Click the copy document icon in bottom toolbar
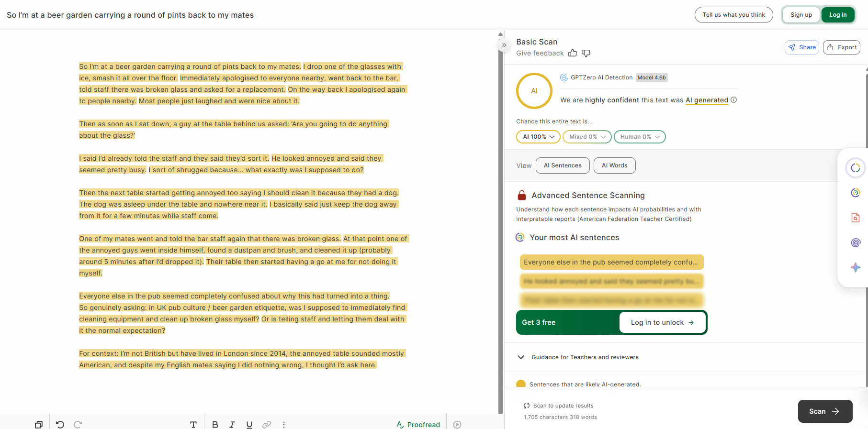 (39, 424)
